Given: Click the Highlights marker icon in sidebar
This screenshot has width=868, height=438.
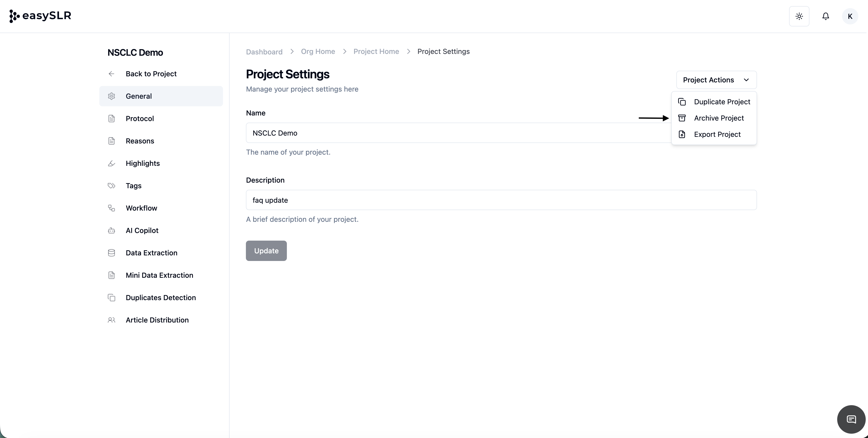Looking at the screenshot, I should click(111, 163).
